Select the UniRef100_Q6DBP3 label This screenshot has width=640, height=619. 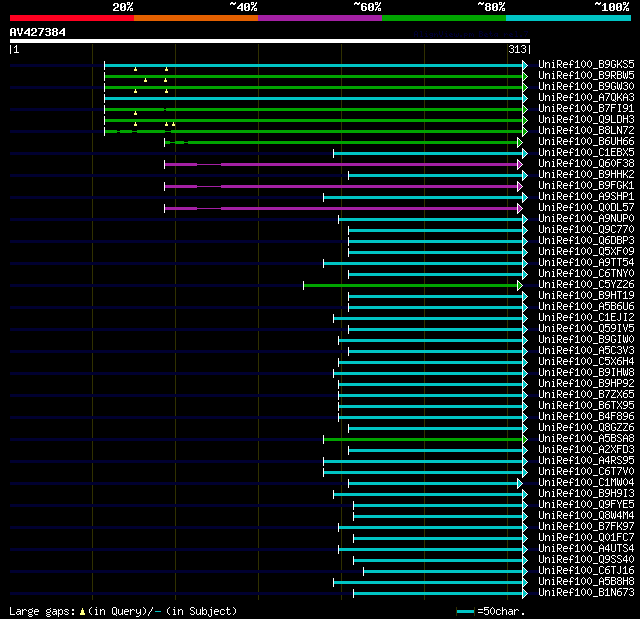(x=586, y=241)
